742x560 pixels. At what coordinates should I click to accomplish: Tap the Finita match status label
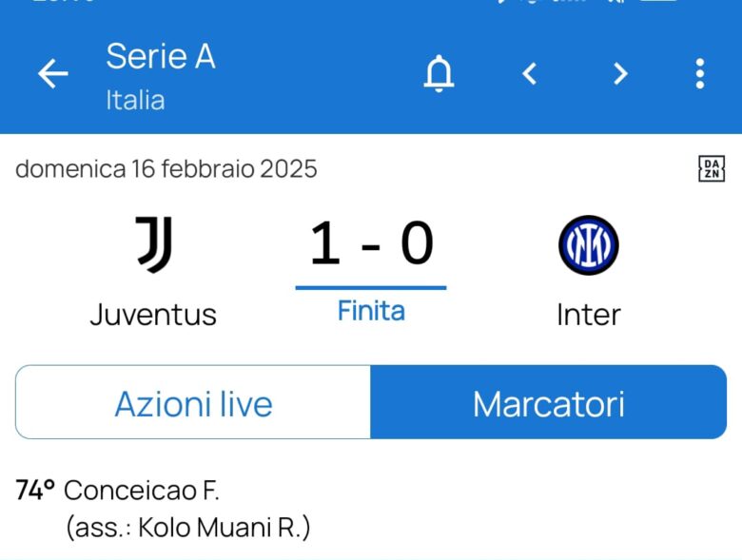pos(371,311)
